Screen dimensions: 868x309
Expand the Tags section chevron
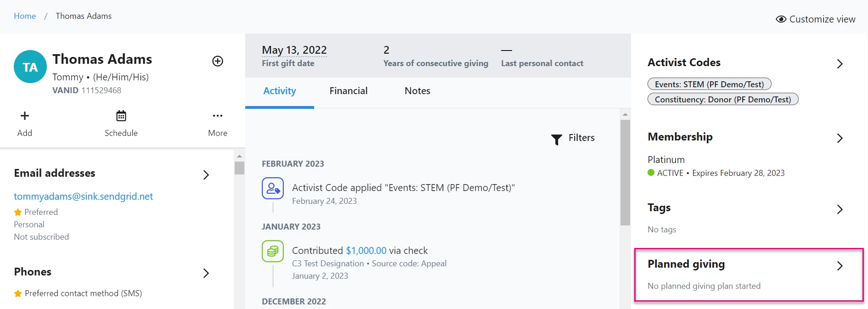click(840, 209)
